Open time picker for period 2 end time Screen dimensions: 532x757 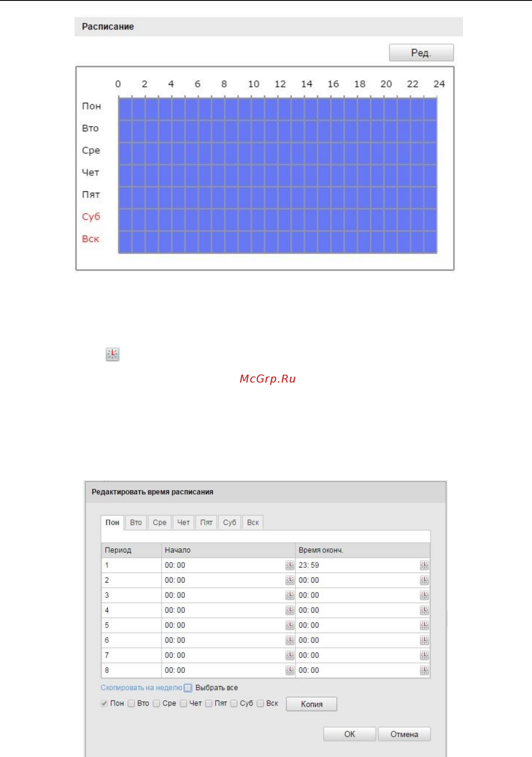point(424,580)
